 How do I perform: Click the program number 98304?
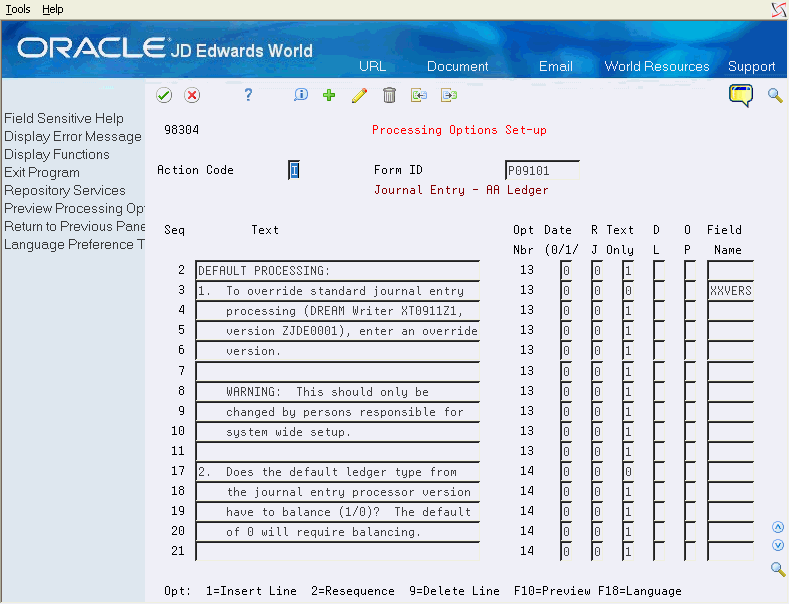(181, 130)
